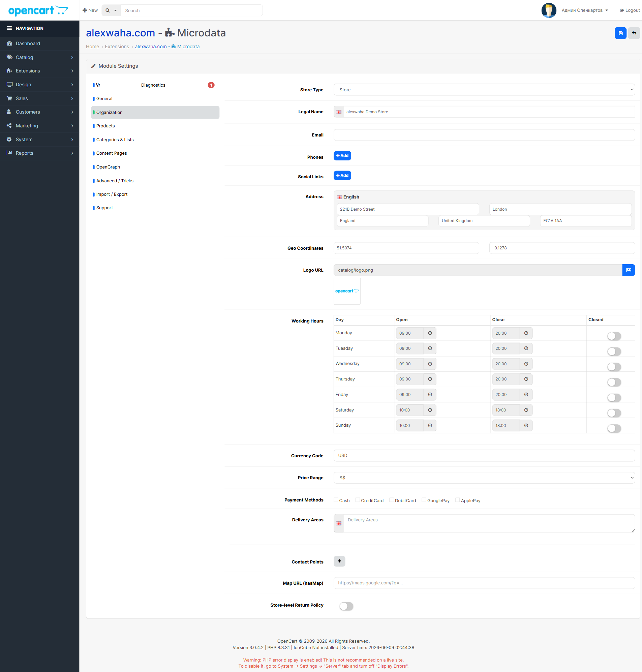Screen dimensions: 642x672
Task: Toggle Saturday closed switch
Action: [x=614, y=413]
